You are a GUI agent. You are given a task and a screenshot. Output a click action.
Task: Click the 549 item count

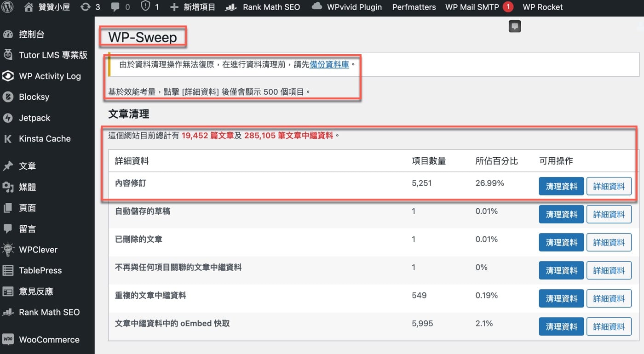(420, 295)
